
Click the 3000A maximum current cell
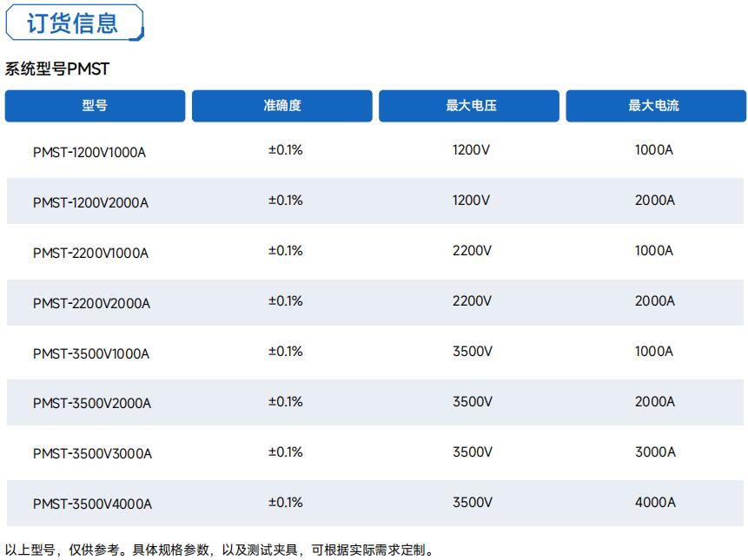pyautogui.click(x=655, y=452)
